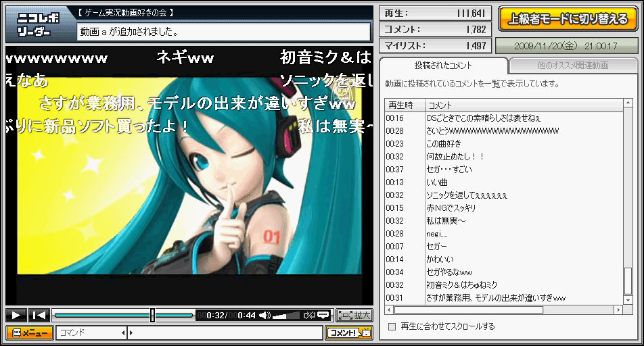Adjust the volume level slider
The image size is (644, 346).
click(x=286, y=315)
